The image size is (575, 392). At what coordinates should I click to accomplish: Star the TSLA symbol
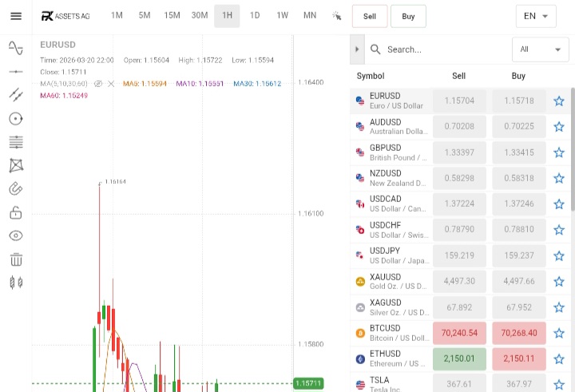click(x=559, y=385)
